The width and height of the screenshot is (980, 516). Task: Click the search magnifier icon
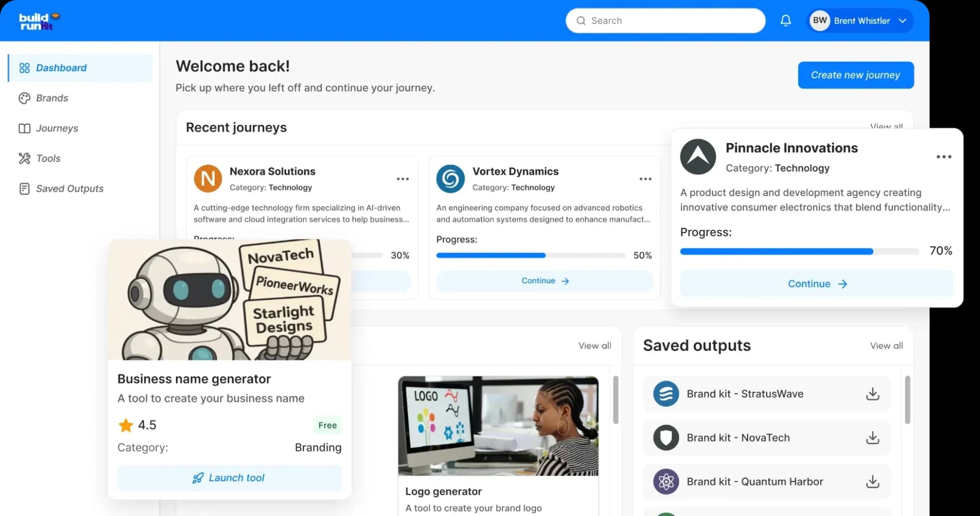point(581,21)
